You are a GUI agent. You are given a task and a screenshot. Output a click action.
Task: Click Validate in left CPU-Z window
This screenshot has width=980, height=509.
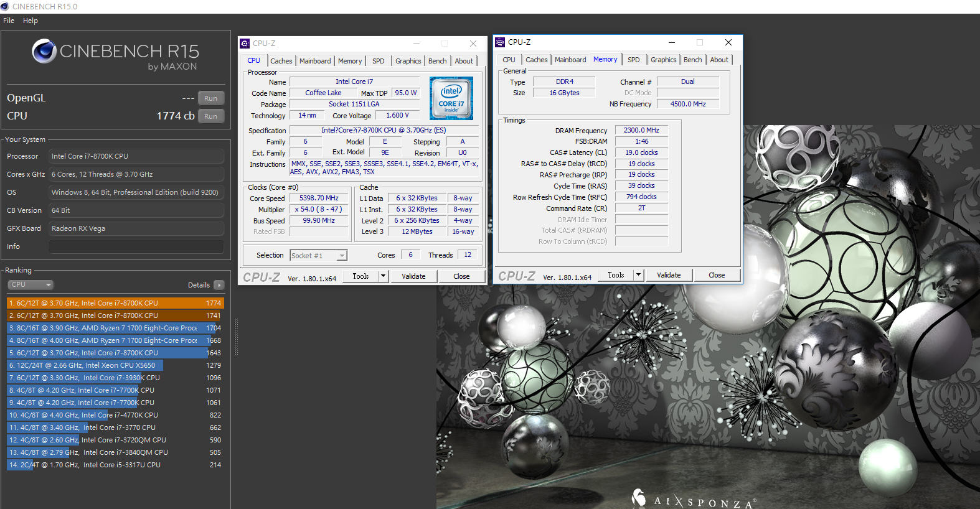pyautogui.click(x=414, y=276)
